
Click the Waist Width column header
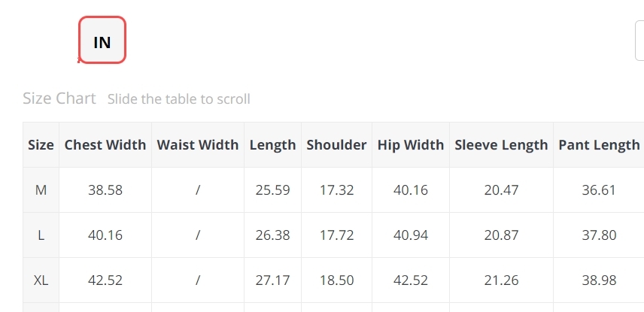(198, 144)
